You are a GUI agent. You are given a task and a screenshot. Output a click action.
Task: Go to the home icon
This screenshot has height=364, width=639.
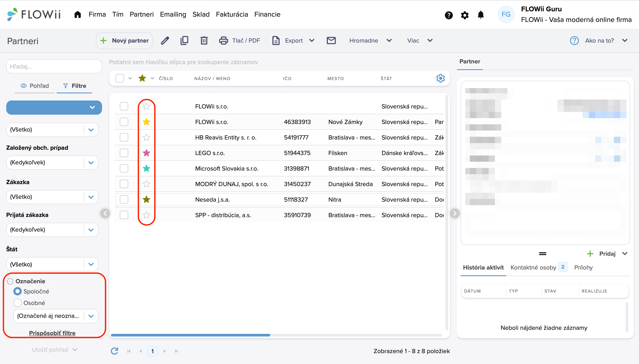77,14
